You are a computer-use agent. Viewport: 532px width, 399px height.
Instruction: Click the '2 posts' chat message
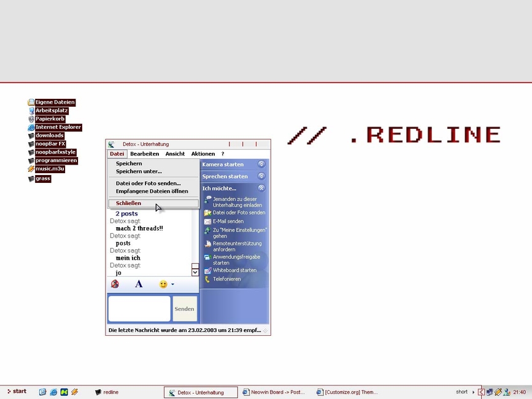(126, 214)
